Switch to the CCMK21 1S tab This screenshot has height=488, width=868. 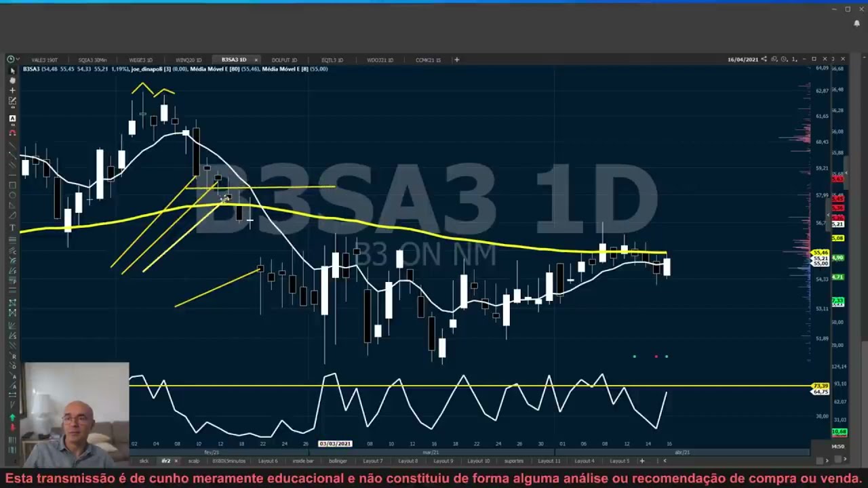(428, 60)
